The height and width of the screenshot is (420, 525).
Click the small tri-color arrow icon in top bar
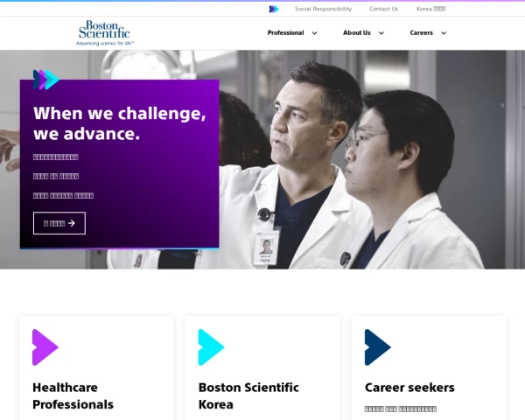coord(274,9)
